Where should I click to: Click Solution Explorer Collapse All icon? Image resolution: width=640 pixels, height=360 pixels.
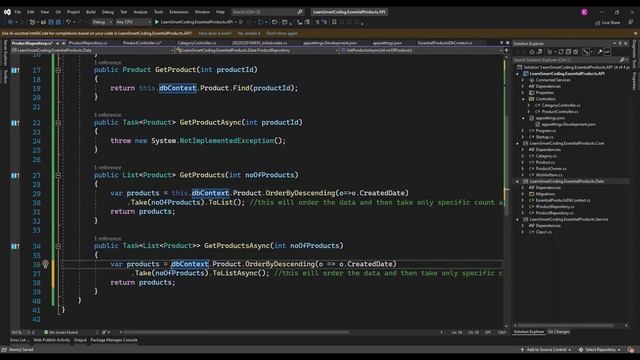pos(568,52)
